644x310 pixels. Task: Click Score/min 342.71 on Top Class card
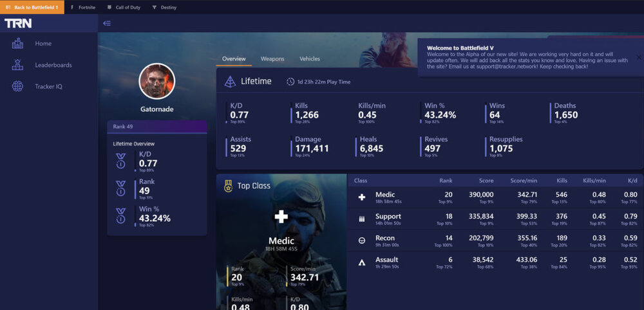click(x=305, y=278)
